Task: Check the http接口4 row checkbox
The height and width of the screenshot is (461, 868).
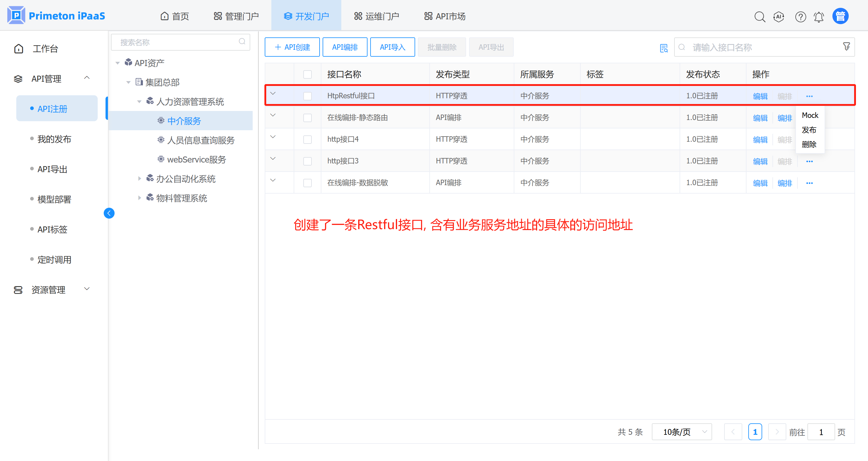Action: tap(307, 140)
